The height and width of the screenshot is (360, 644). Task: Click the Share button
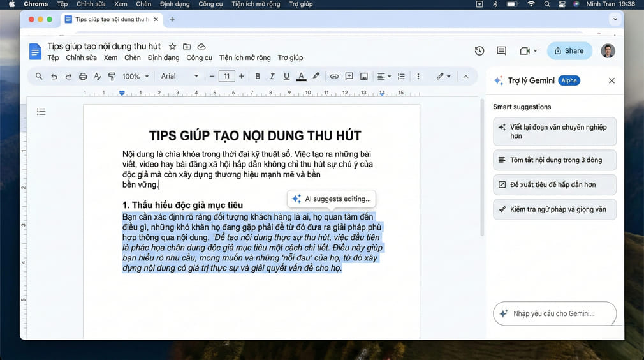coord(569,51)
